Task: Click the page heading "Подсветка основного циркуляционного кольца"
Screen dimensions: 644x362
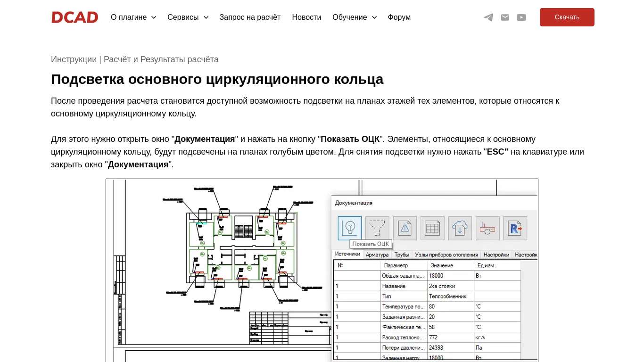Action: (217, 79)
